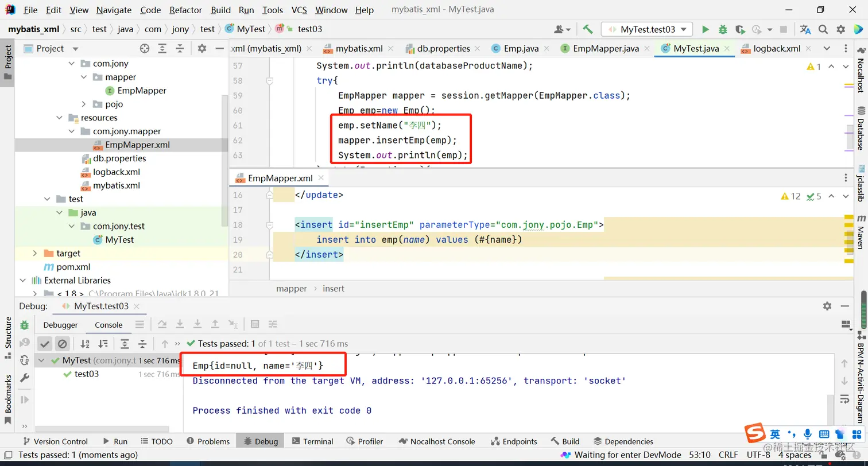The height and width of the screenshot is (466, 868).
Task: Open the Version Control tool window
Action: point(55,441)
